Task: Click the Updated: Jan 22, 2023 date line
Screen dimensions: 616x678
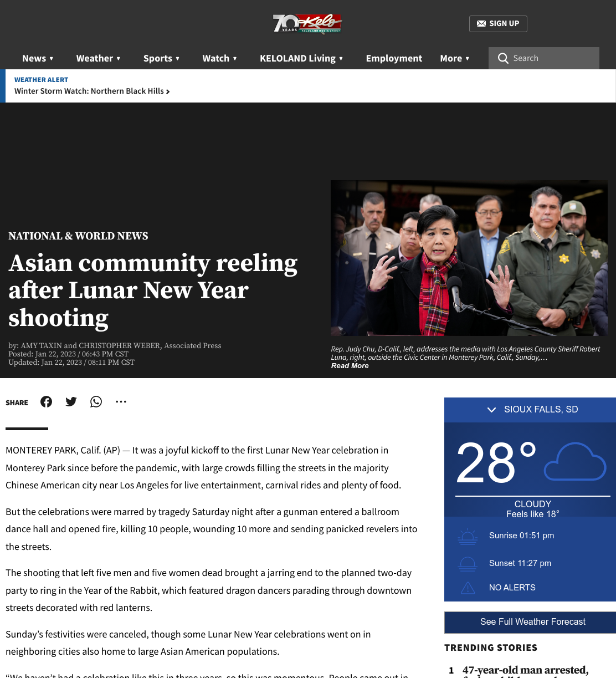Action: tap(71, 363)
